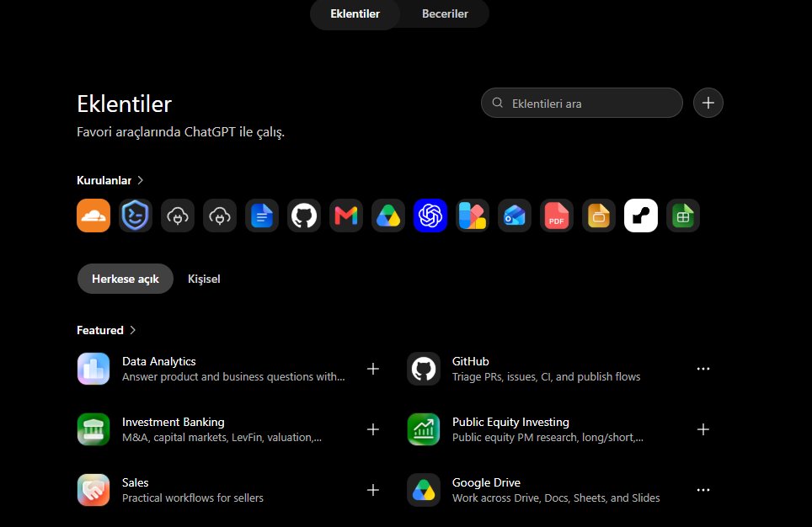The width and height of the screenshot is (812, 527).
Task: Click 'Practical workflows for sellers' description
Action: pyautogui.click(x=193, y=498)
